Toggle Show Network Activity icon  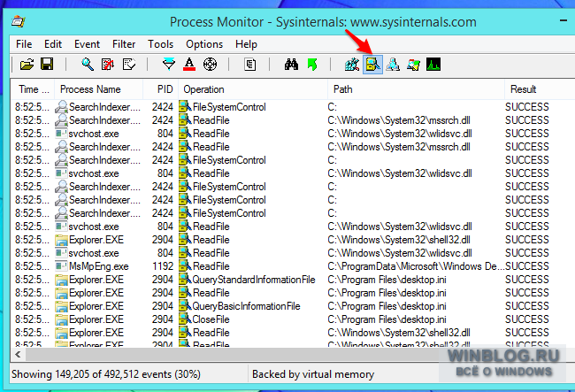(x=393, y=65)
